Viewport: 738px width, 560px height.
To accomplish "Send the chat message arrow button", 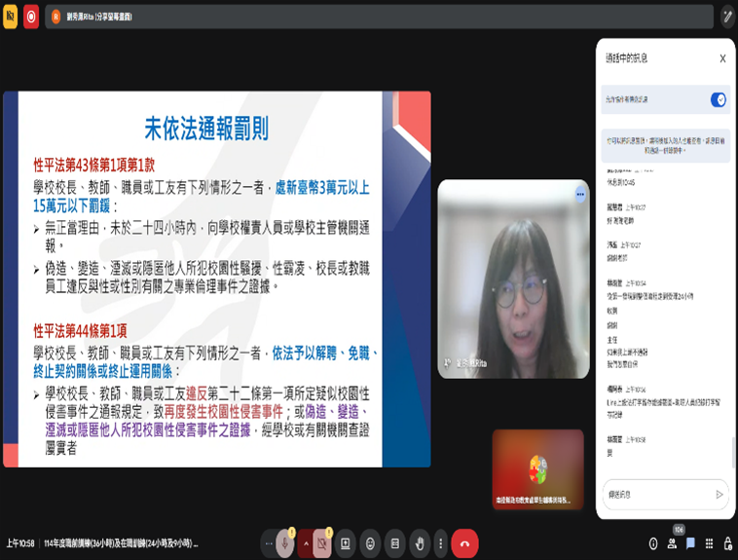I will [x=720, y=495].
